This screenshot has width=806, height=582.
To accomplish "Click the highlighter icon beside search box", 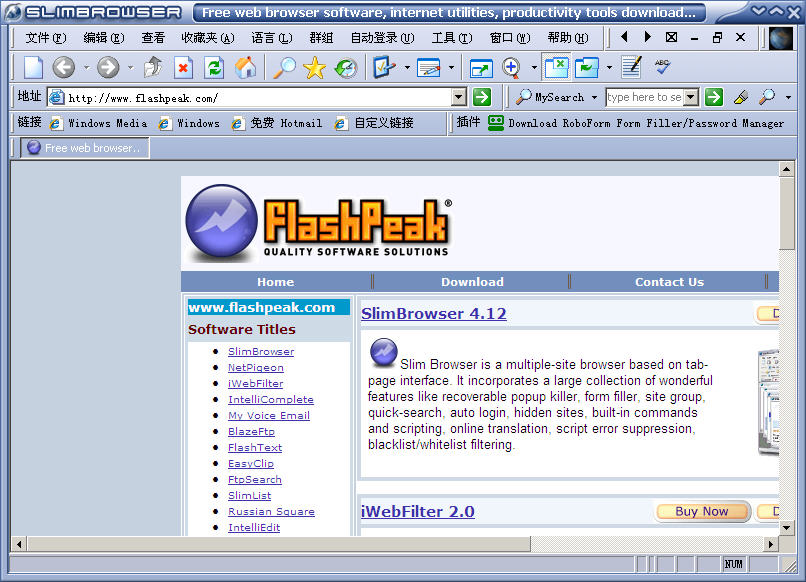I will 740,97.
